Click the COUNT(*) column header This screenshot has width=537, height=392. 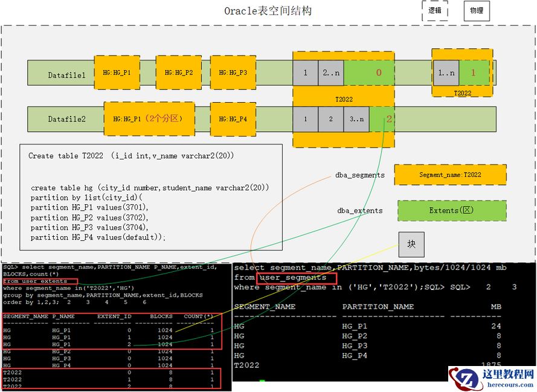pyautogui.click(x=199, y=316)
